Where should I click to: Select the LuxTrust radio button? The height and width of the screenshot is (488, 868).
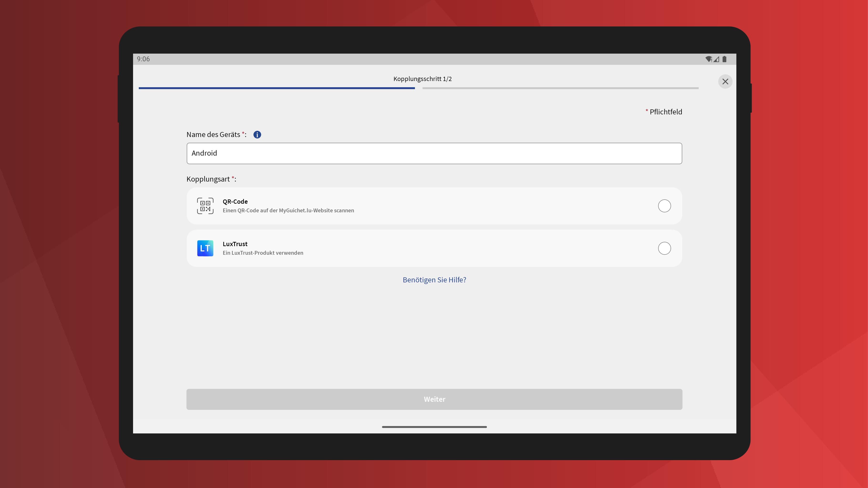coord(665,248)
